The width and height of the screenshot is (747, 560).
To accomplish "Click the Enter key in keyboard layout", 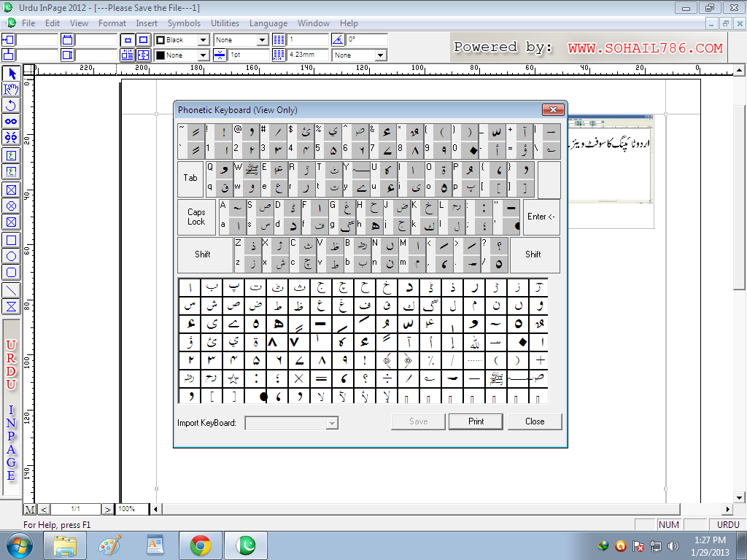I will (541, 217).
